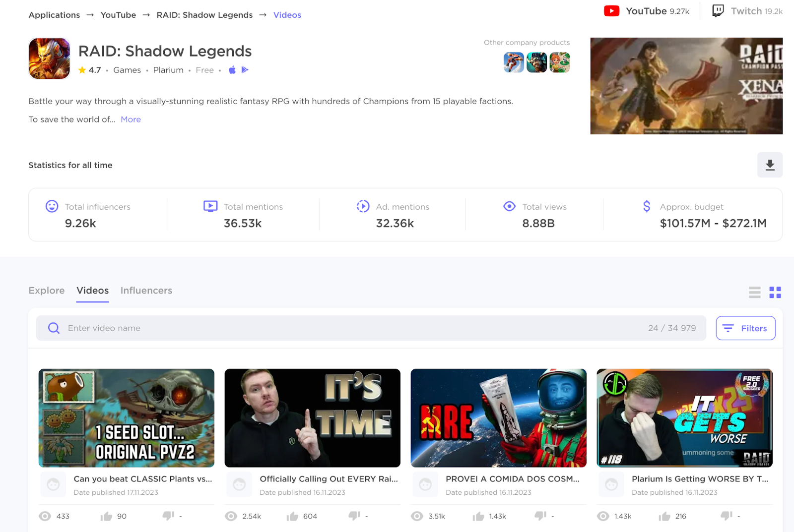Click the YouTube platform icon
The image size is (794, 532).
tap(612, 10)
